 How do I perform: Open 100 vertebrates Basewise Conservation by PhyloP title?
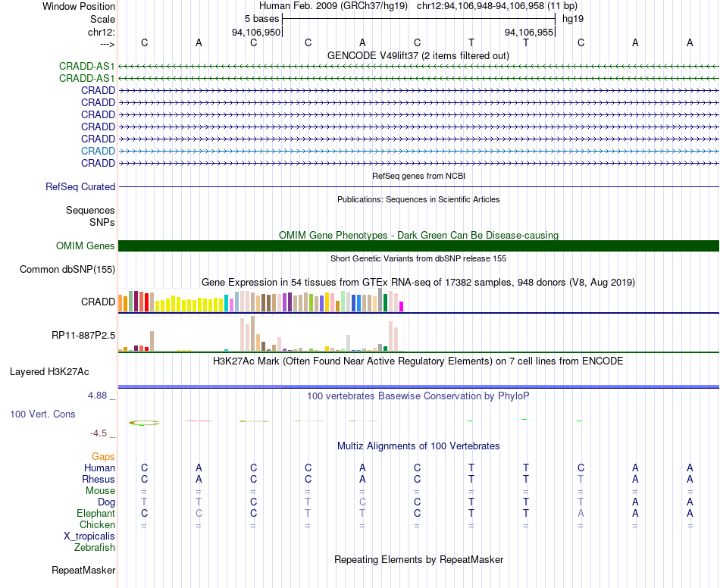[418, 396]
